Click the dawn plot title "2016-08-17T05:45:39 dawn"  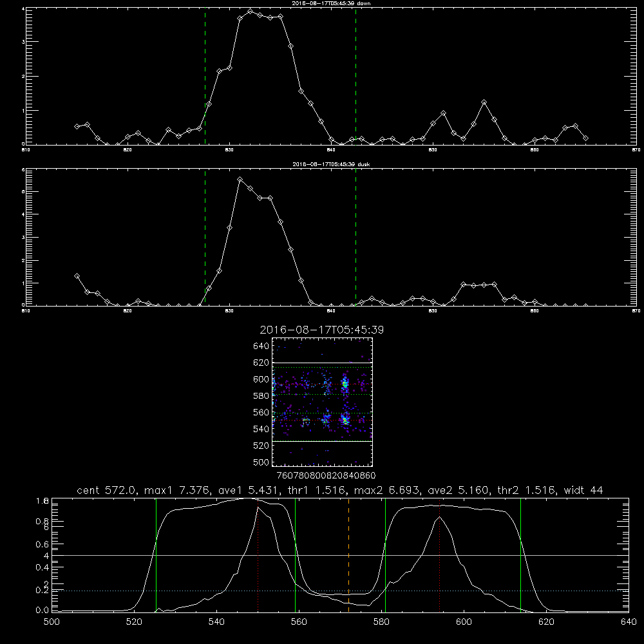331,3
